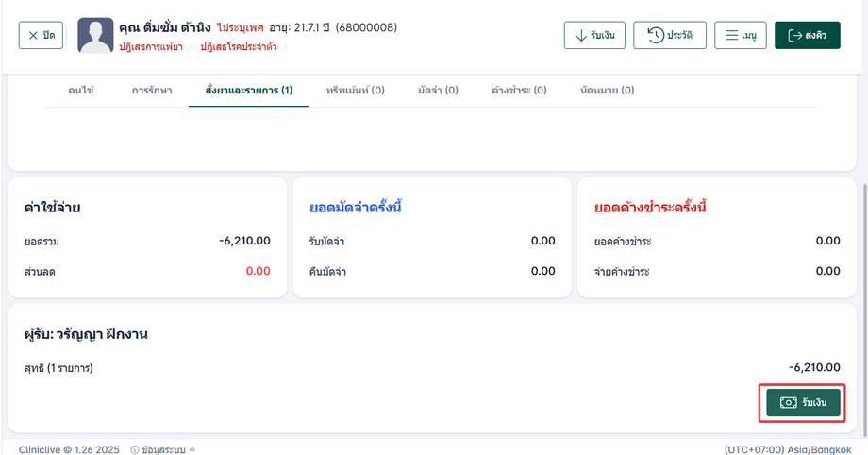Open the เมนู hamburger menu
This screenshot has width=868, height=455.
tap(740, 36)
